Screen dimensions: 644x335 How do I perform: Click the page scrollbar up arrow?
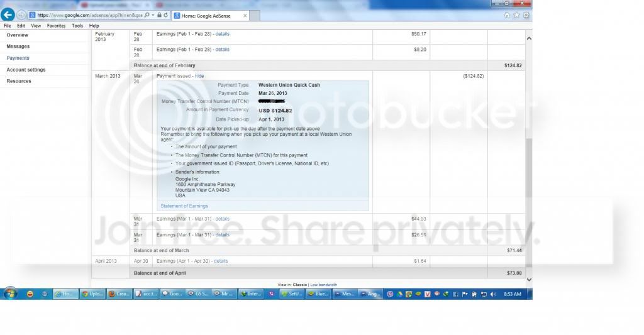pos(529,38)
